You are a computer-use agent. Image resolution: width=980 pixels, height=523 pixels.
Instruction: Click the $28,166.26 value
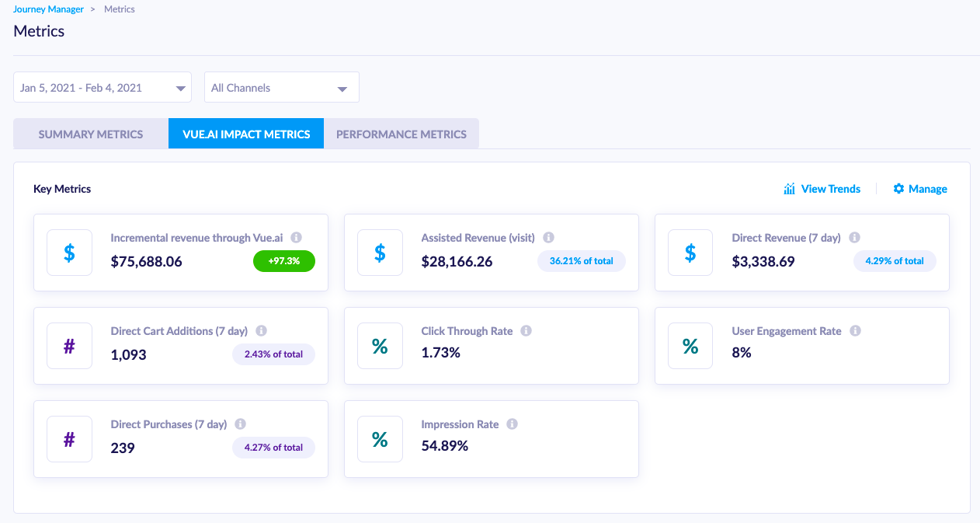coord(457,261)
